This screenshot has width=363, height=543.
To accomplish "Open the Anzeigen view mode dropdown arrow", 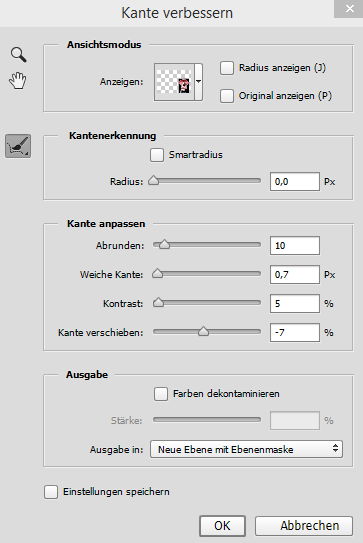I will [x=198, y=82].
